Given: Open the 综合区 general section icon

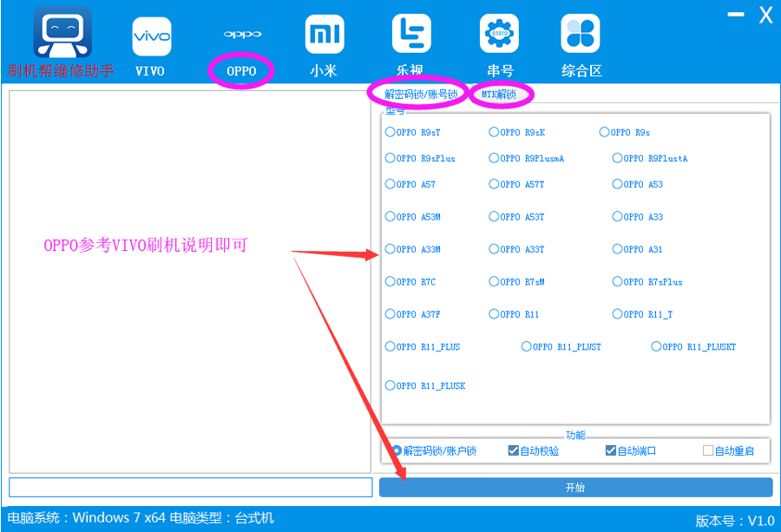Looking at the screenshot, I should 581,33.
